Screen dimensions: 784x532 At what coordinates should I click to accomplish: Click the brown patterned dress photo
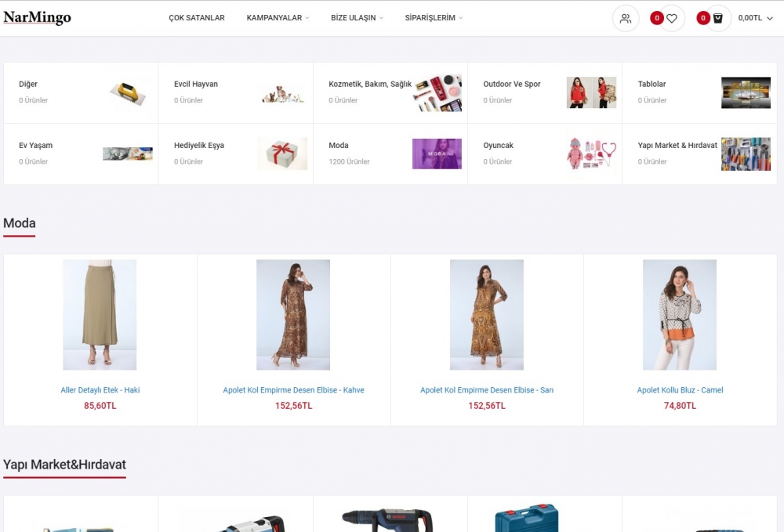coord(293,315)
